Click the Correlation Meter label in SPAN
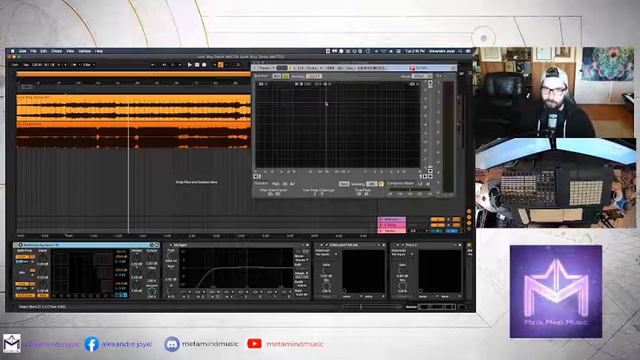 coord(400,184)
